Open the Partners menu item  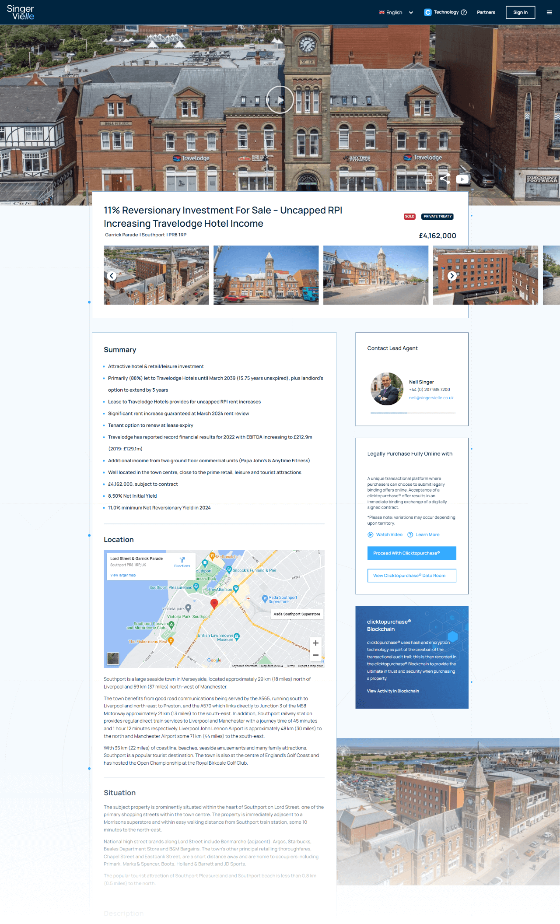coord(486,12)
